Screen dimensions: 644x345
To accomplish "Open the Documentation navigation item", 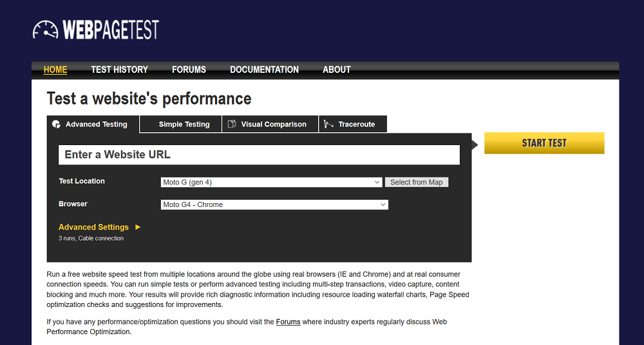I will (x=265, y=70).
